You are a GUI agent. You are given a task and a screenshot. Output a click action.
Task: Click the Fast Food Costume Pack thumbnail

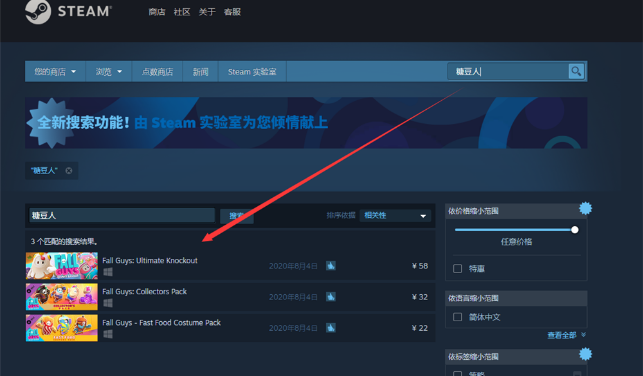click(62, 328)
